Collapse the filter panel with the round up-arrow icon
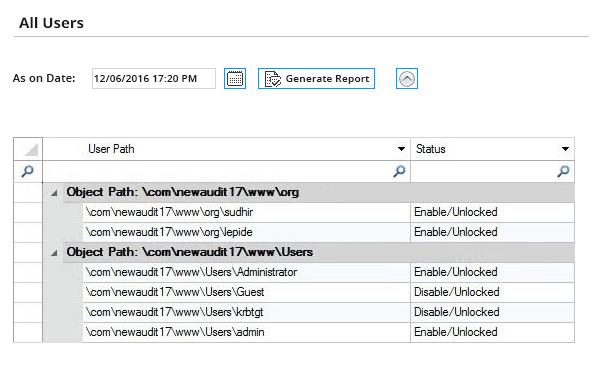Image resolution: width=612 pixels, height=382 pixels. click(407, 78)
